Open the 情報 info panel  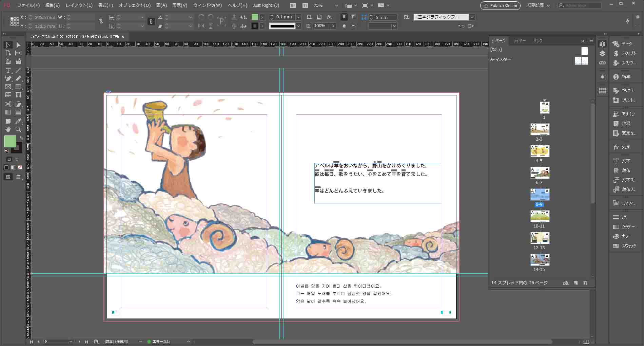point(622,77)
